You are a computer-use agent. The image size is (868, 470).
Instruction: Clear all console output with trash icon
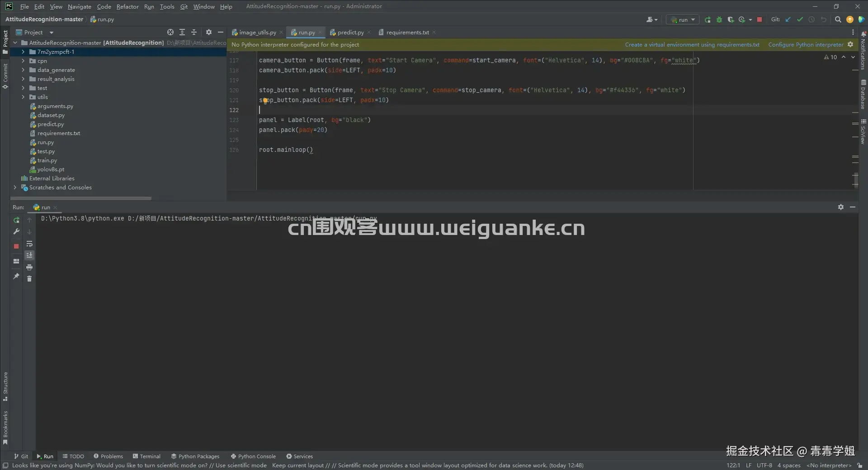click(29, 279)
